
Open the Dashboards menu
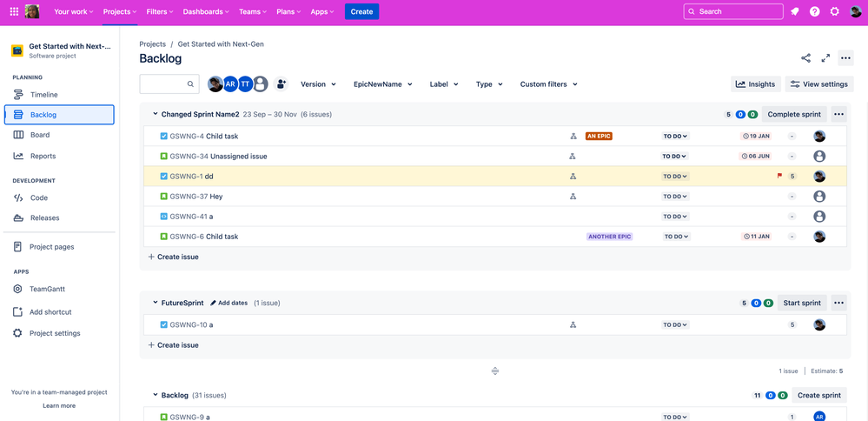coord(206,11)
